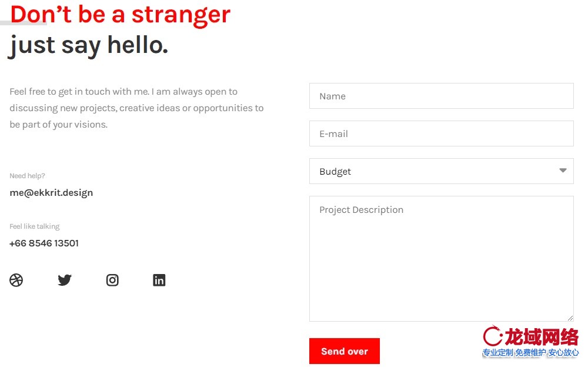Open the Dribbble social profile icon
Viewport: 588px width, 374px height.
[x=16, y=280]
